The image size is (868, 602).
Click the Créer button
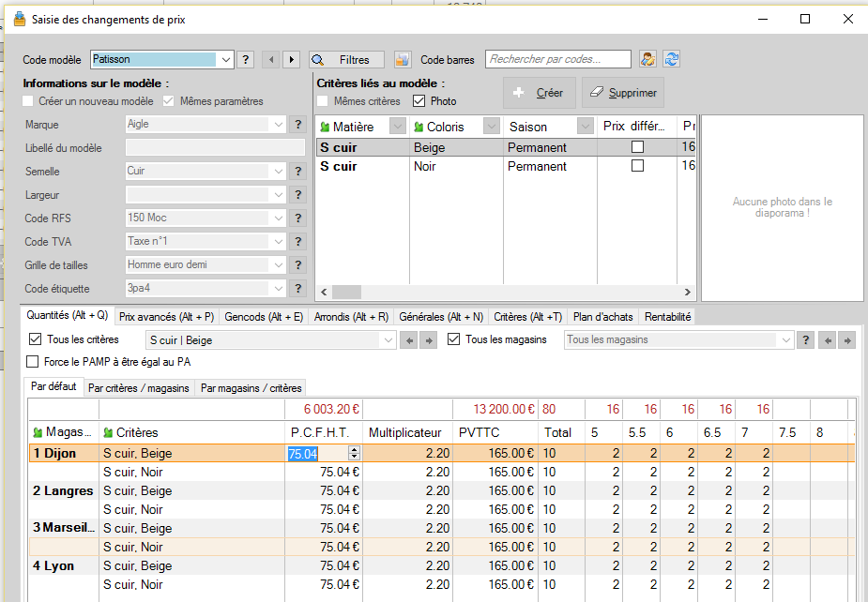pyautogui.click(x=539, y=93)
